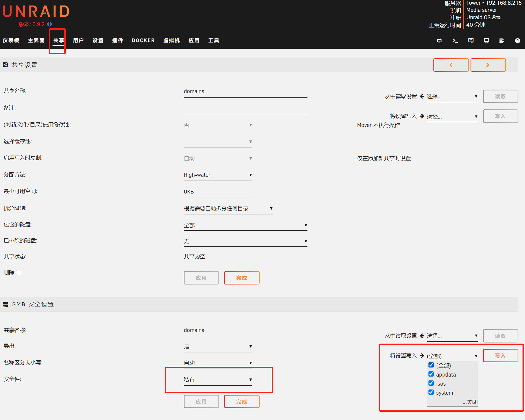Open the 工具 tab

coord(214,40)
